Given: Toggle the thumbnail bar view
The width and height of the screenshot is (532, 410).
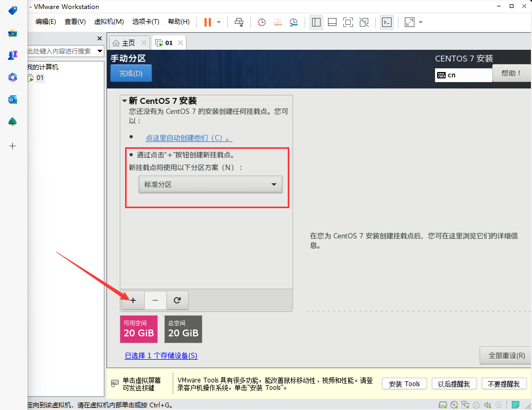Looking at the screenshot, I should click(x=332, y=22).
